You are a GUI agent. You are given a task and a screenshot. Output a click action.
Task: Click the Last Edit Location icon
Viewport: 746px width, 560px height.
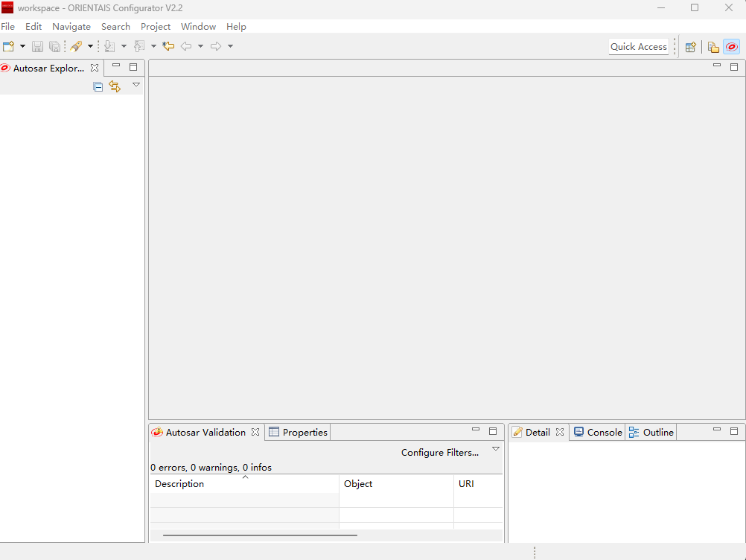[168, 46]
